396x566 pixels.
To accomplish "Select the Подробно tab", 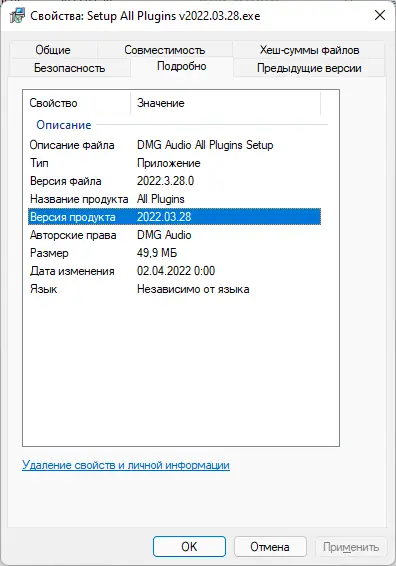I will (182, 66).
